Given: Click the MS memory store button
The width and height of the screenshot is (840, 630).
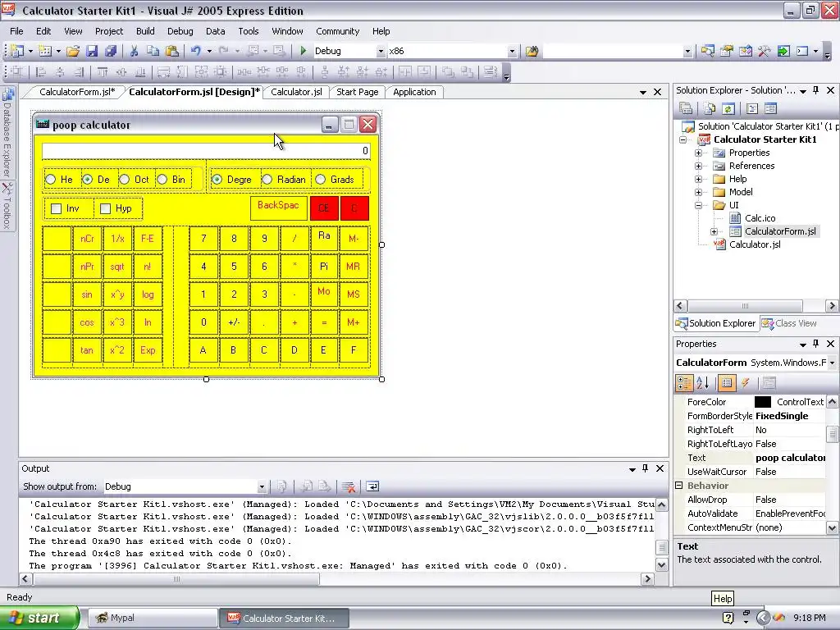Looking at the screenshot, I should pyautogui.click(x=354, y=294).
